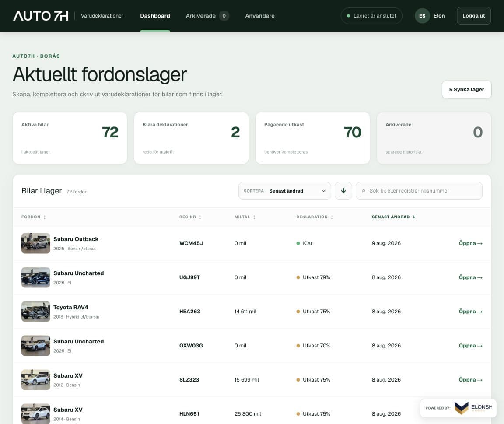The height and width of the screenshot is (424, 504).
Task: Click the Lagret är anslutet status pill
Action: 371,16
